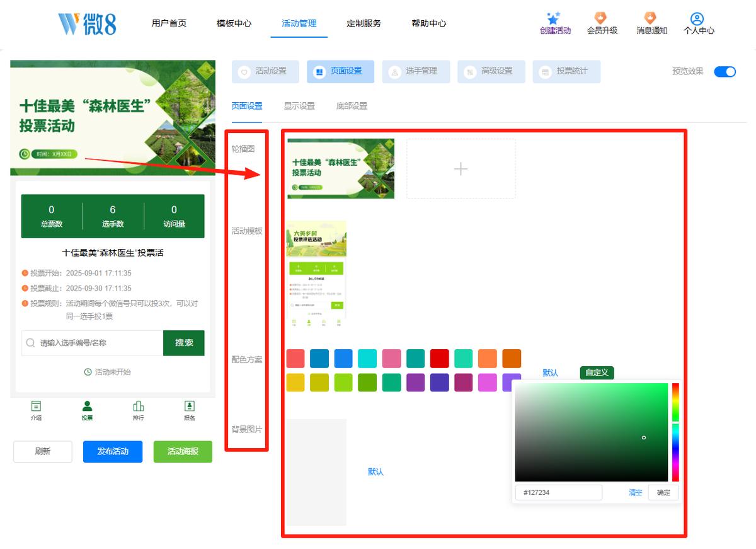
Task: Confirm color with 确定 button
Action: click(x=663, y=492)
